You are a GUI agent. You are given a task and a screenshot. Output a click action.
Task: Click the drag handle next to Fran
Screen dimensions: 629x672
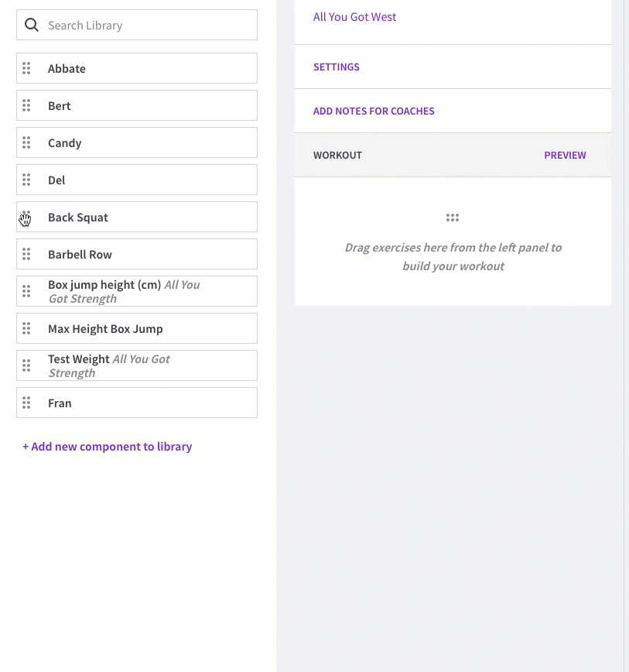26,403
